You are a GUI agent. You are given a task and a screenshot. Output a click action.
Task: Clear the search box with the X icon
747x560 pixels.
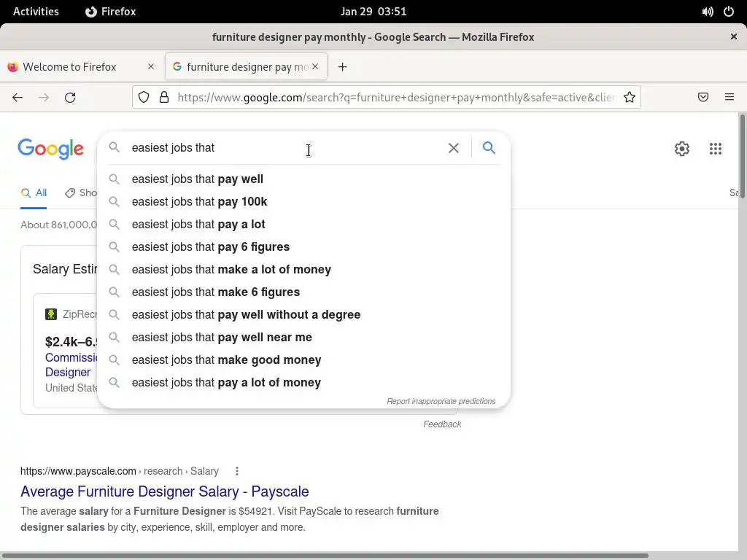coord(453,148)
